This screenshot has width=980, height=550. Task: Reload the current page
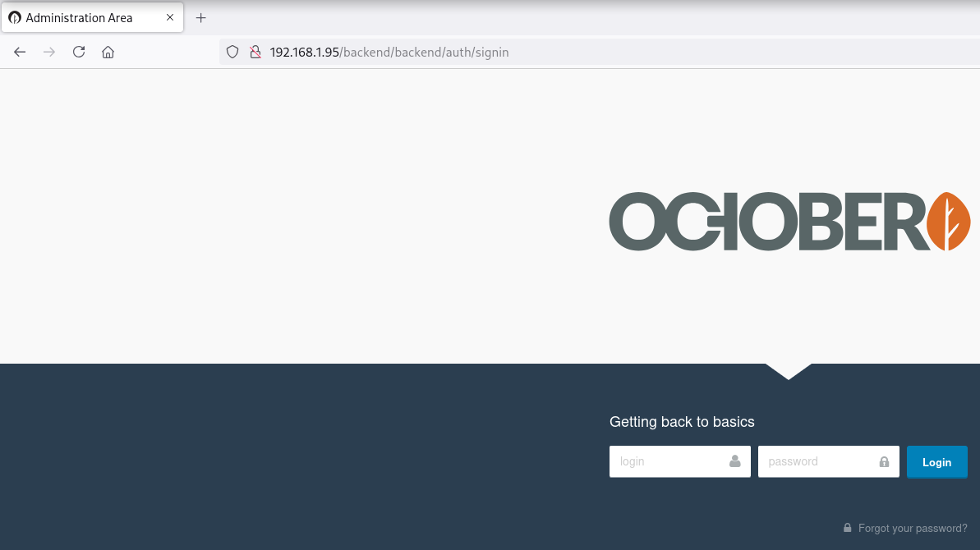[79, 52]
